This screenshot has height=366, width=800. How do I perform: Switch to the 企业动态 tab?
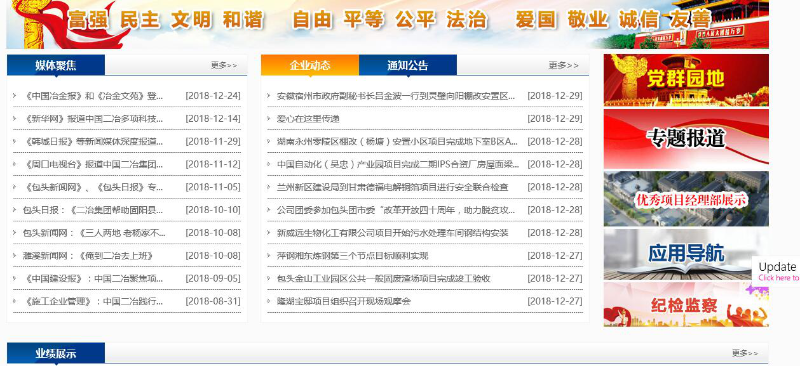(310, 65)
